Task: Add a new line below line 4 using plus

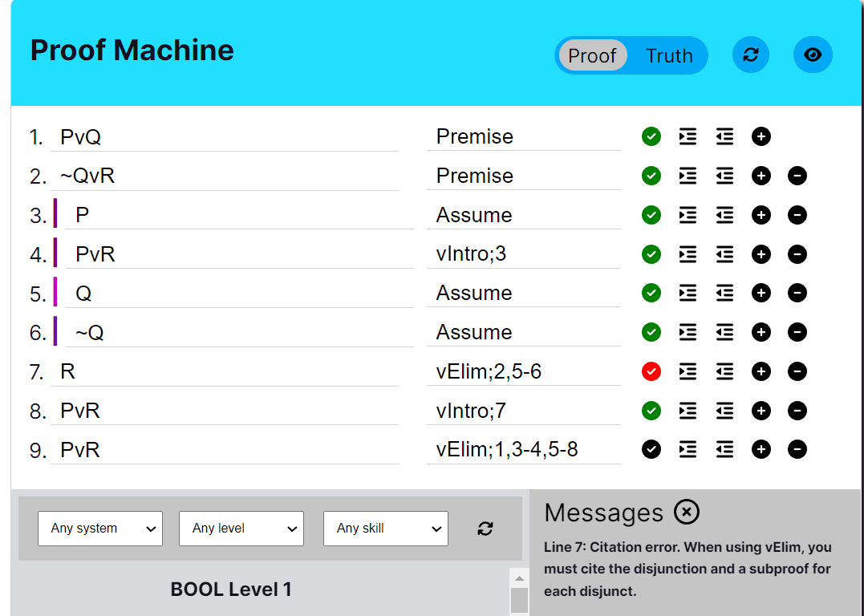Action: [761, 254]
